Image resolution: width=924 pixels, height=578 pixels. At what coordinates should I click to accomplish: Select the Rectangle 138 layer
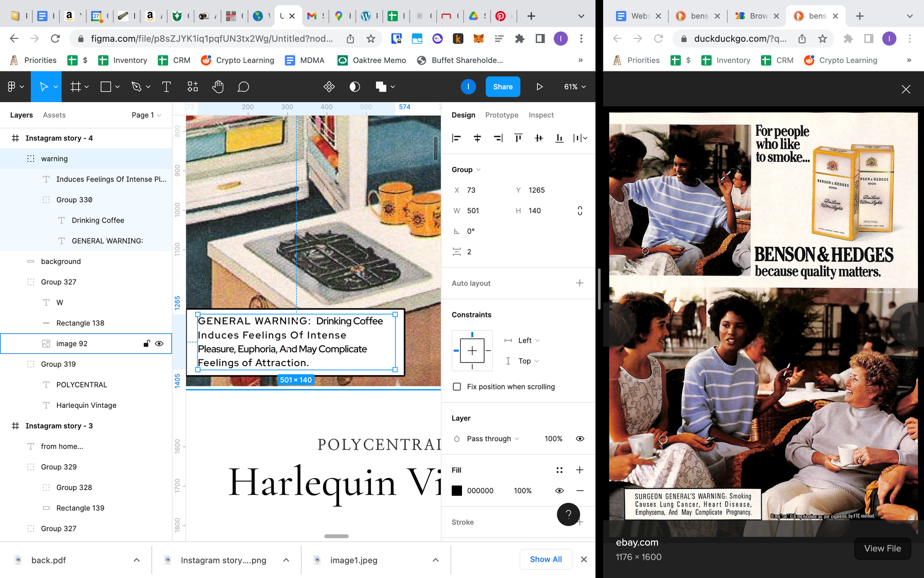tap(80, 323)
